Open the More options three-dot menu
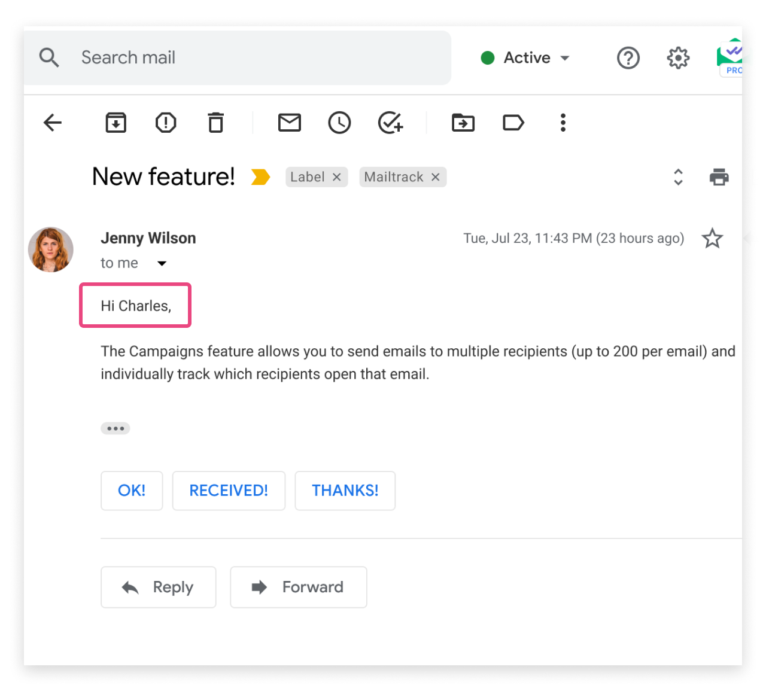The height and width of the screenshot is (700, 766). 563,123
